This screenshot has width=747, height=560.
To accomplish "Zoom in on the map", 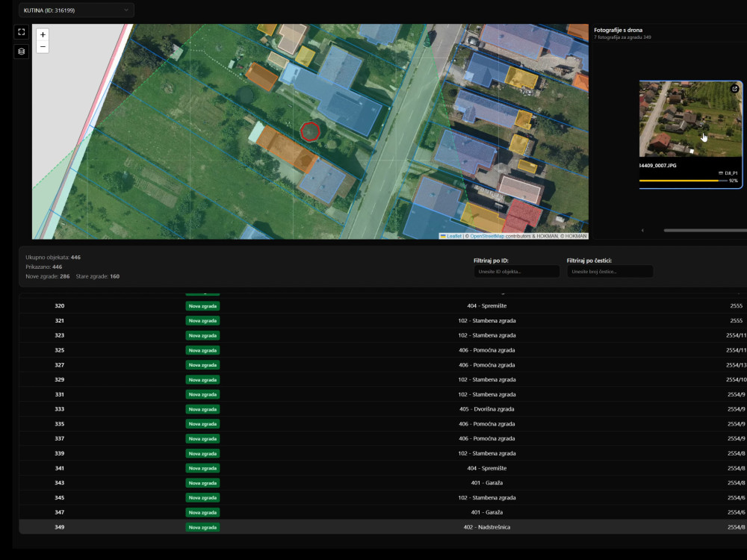I will tap(43, 35).
